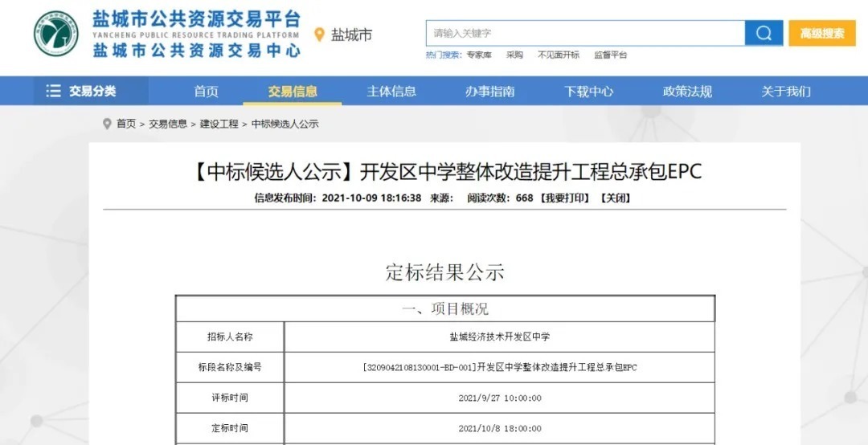Screen dimensions: 868x445
Task: Click hot search term 采购
Action: tap(514, 55)
